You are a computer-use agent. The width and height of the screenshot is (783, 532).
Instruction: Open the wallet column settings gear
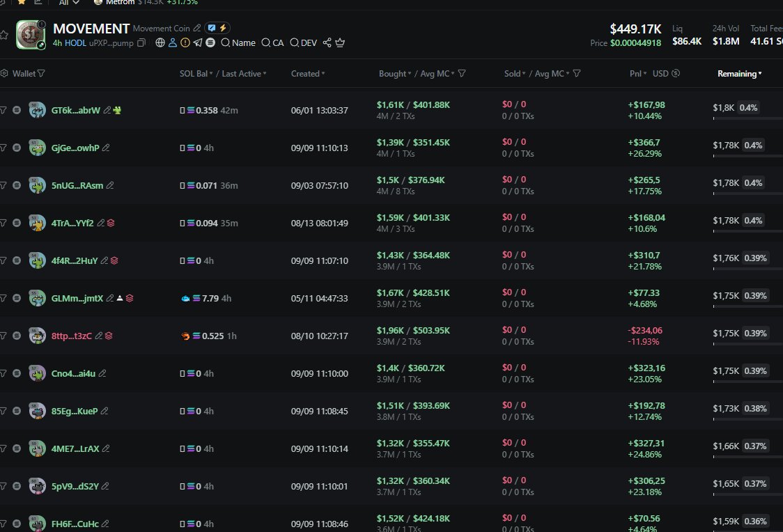(x=4, y=73)
